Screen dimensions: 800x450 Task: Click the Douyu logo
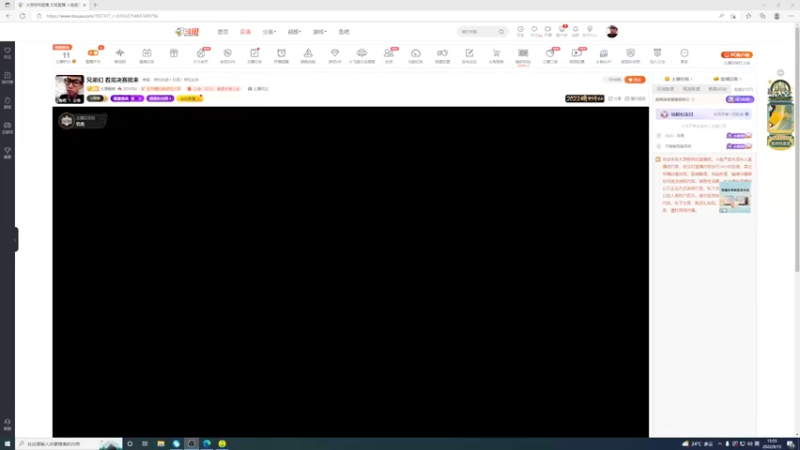(x=187, y=32)
